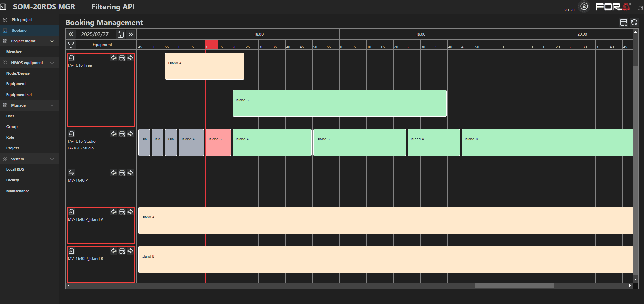The height and width of the screenshot is (304, 644).
Task: Click next booking arrow on MV-1640IP row
Action: tap(131, 173)
